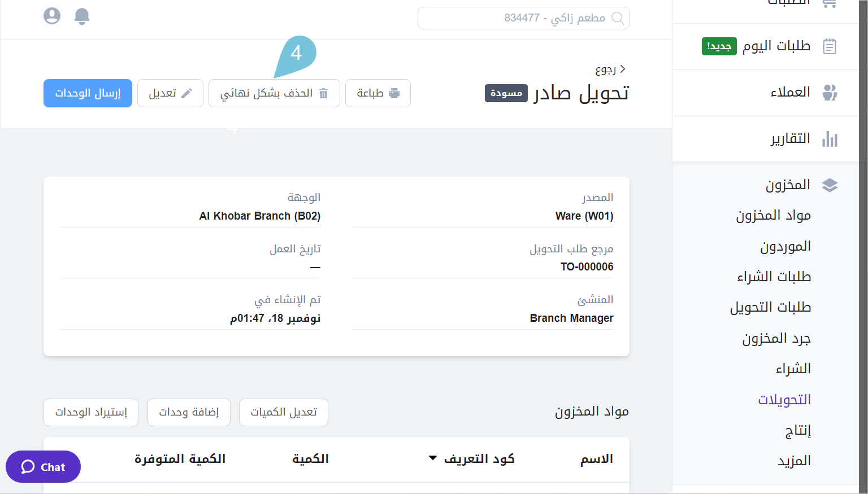Viewport: 868px width, 494px height.
Task: Click the customers icon beside العملاء
Action: tap(830, 92)
